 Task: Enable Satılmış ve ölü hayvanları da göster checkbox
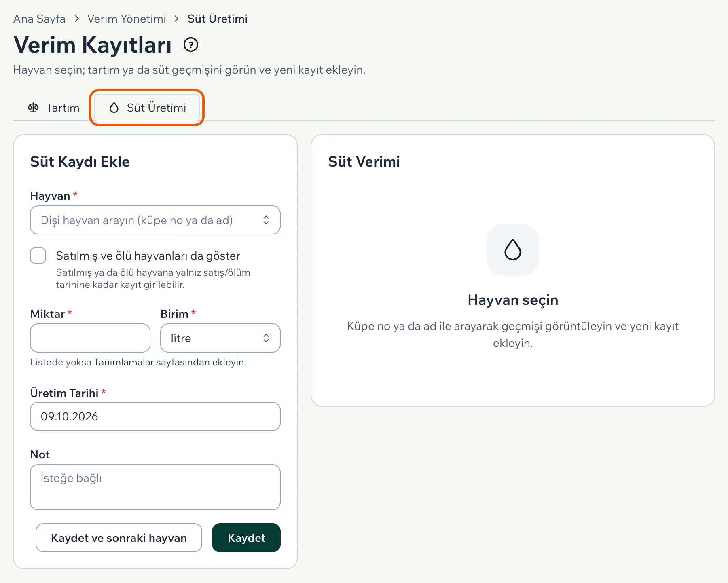pyautogui.click(x=38, y=256)
